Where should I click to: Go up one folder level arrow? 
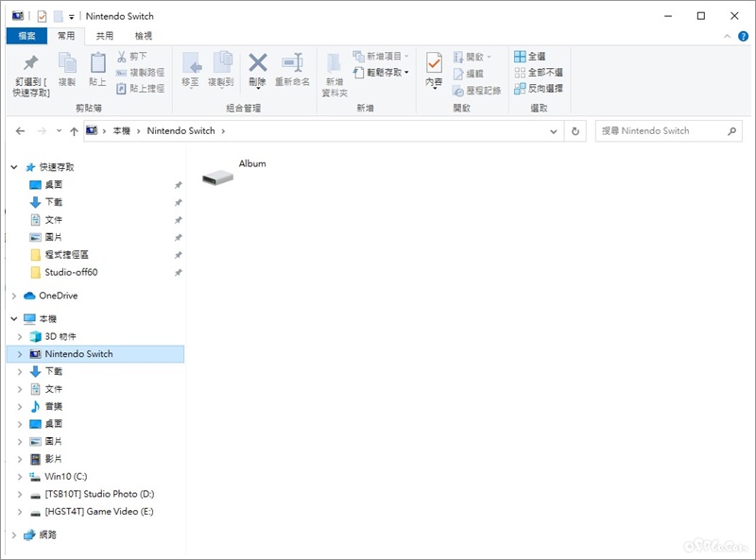coord(74,131)
